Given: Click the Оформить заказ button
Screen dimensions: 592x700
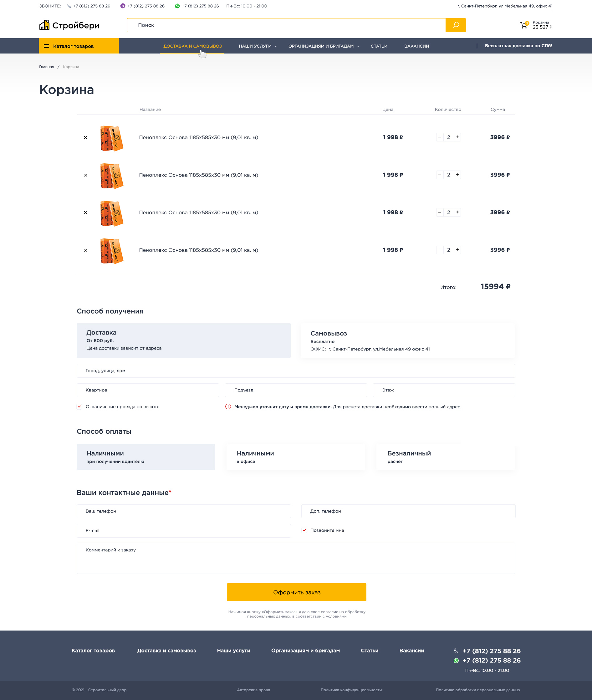Looking at the screenshot, I should pos(296,592).
